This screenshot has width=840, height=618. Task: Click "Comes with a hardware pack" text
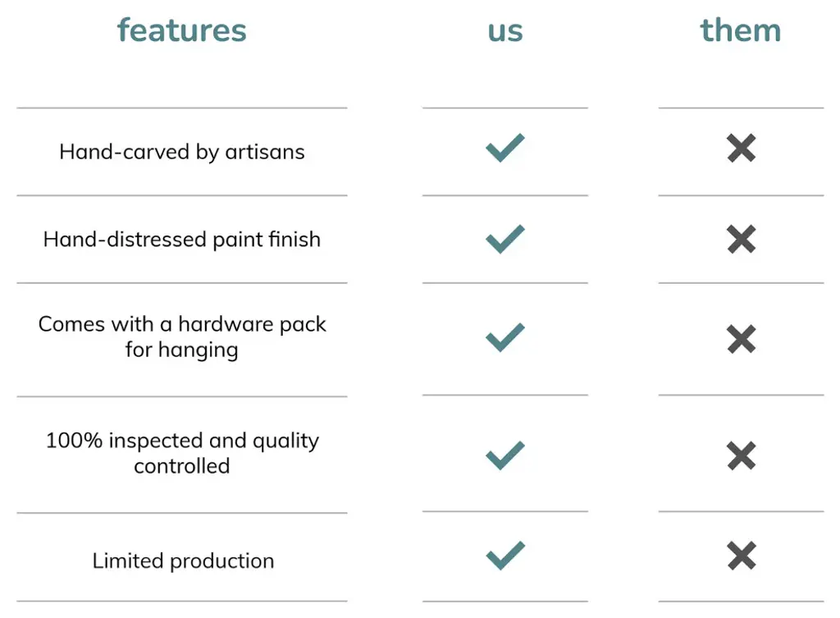[x=181, y=324]
